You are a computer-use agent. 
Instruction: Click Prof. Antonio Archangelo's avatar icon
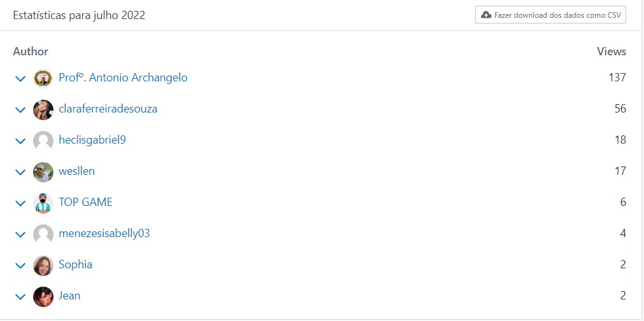pyautogui.click(x=43, y=78)
